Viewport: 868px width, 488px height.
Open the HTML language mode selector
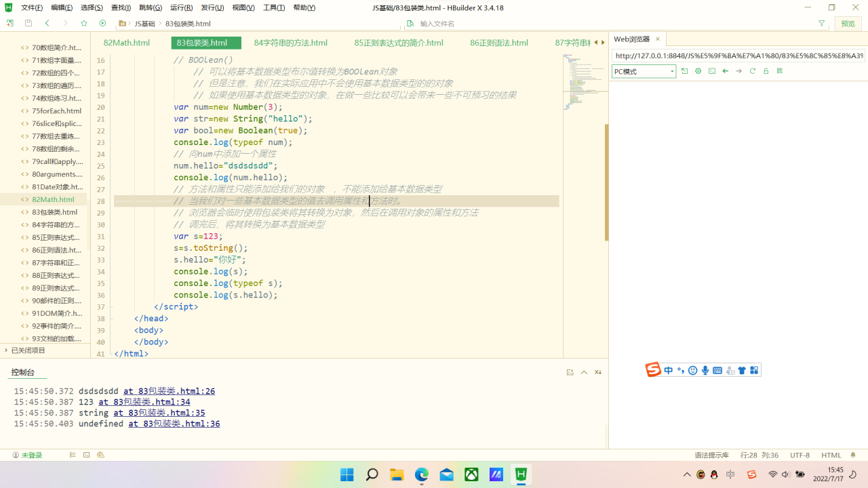point(831,455)
